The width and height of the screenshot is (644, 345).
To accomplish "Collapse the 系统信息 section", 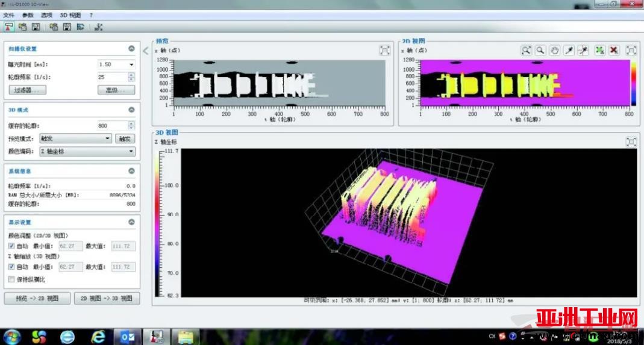I will pos(131,171).
